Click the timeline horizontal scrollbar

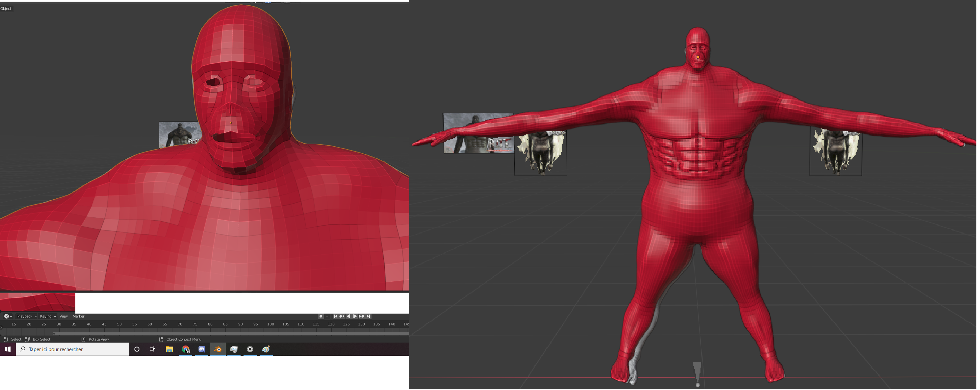click(228, 333)
